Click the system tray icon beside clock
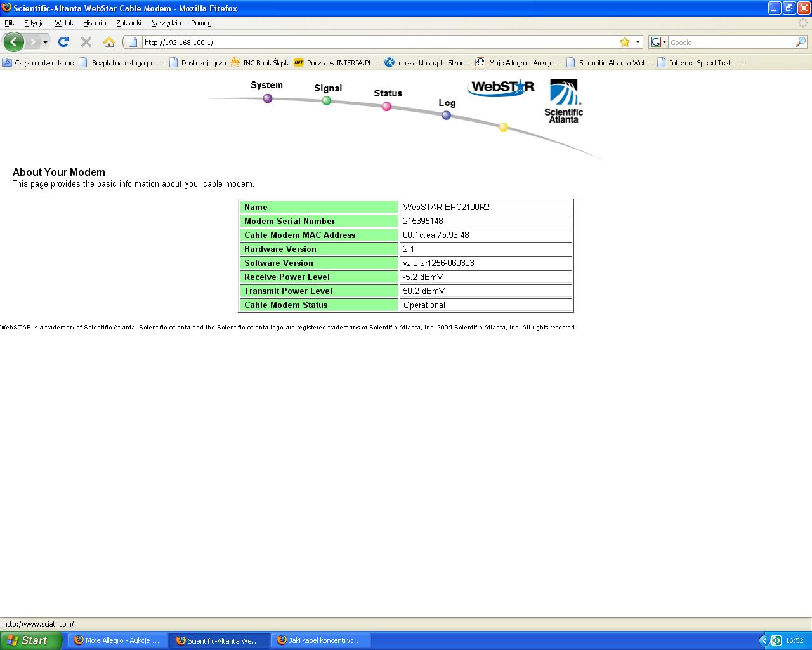 (776, 640)
